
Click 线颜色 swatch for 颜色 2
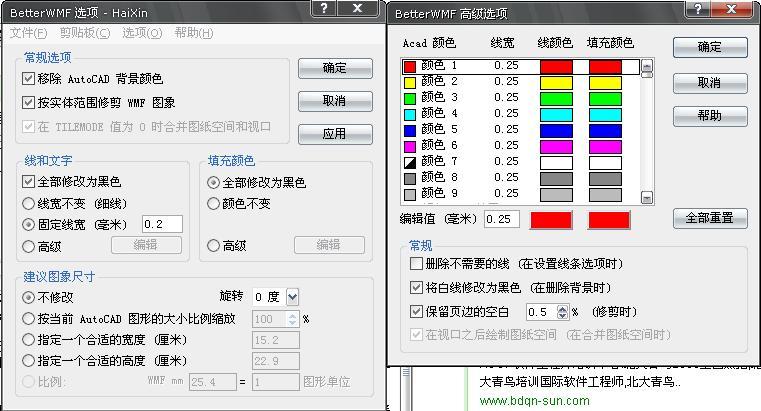click(556, 82)
